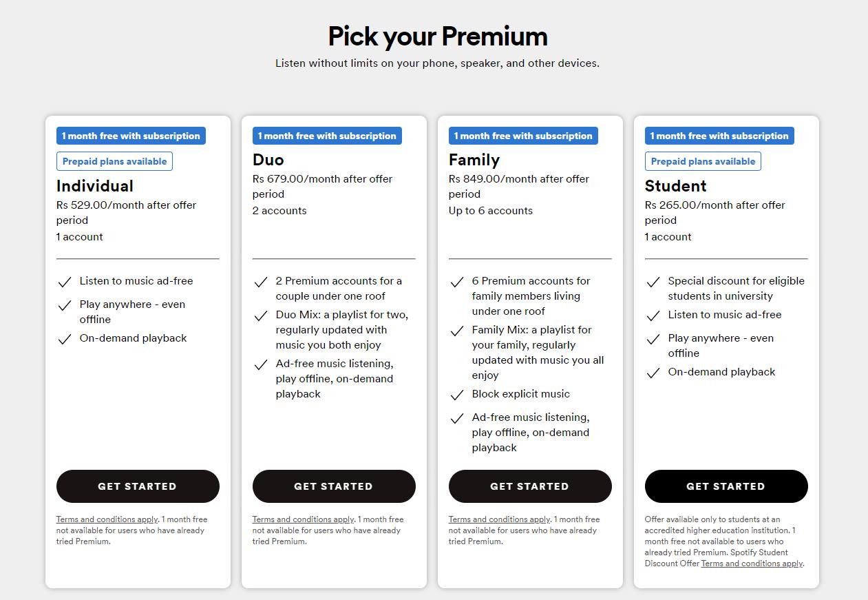The width and height of the screenshot is (868, 600).
Task: Start the Individual plan with Get Started
Action: coord(138,486)
